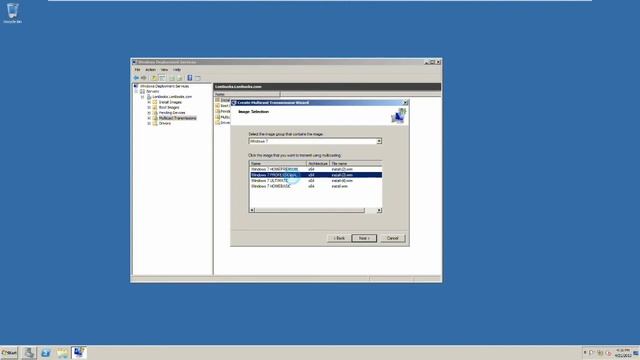Select the Boot Images tree node
Screen dimensions: 640x360
(169, 107)
